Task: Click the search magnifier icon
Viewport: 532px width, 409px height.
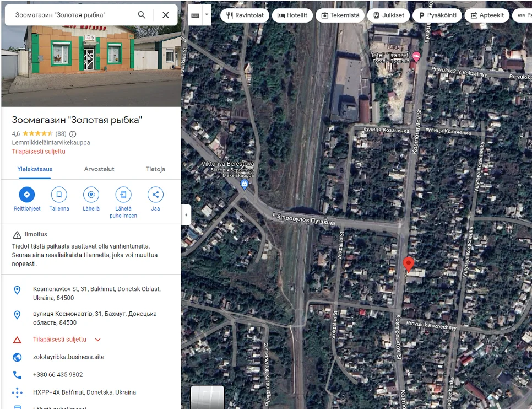Action: pos(142,15)
